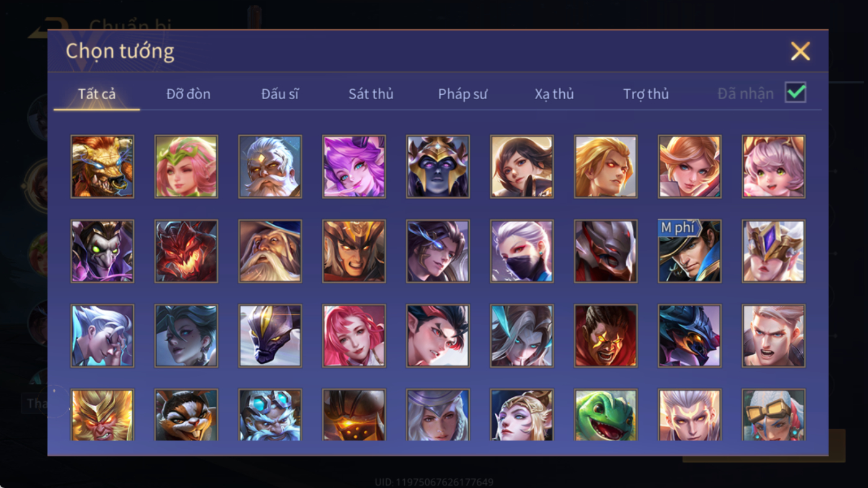The height and width of the screenshot is (488, 868).
Task: Uncheck the Đã nhận checkbox
Action: point(795,93)
